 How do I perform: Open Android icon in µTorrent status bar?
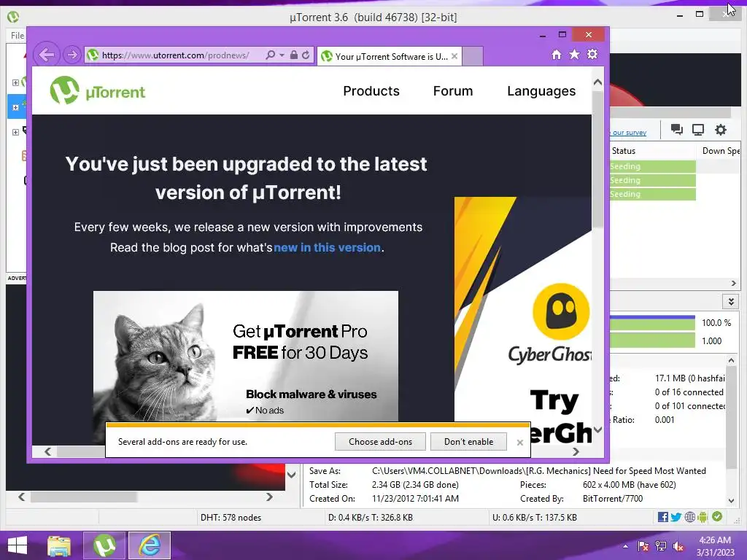point(703,517)
